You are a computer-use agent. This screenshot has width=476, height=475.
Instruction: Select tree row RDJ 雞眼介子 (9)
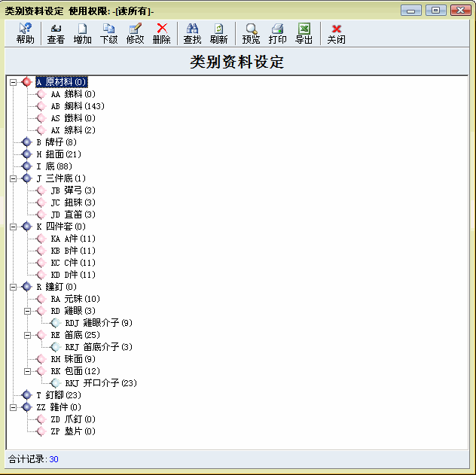99,323
